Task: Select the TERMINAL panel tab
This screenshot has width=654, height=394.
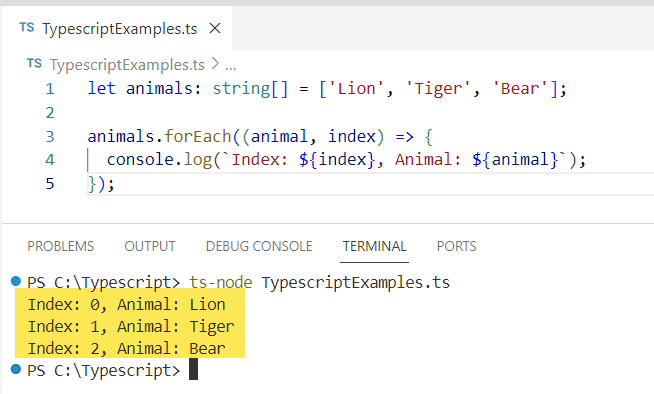Action: (375, 246)
